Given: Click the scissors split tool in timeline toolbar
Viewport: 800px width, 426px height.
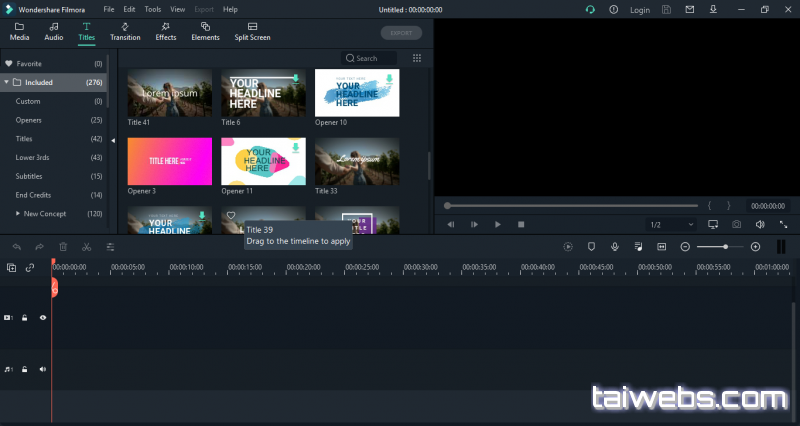Looking at the screenshot, I should point(87,246).
